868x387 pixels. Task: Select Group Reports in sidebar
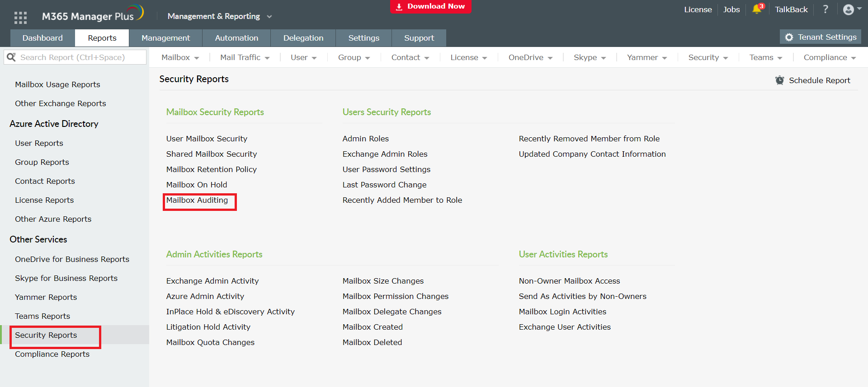[42, 162]
